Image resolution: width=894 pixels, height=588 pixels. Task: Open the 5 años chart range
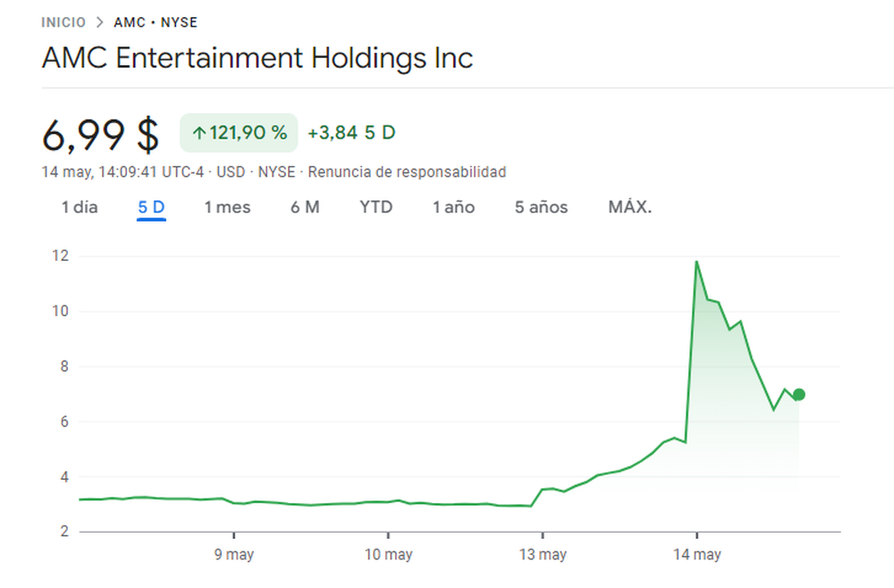pos(542,206)
